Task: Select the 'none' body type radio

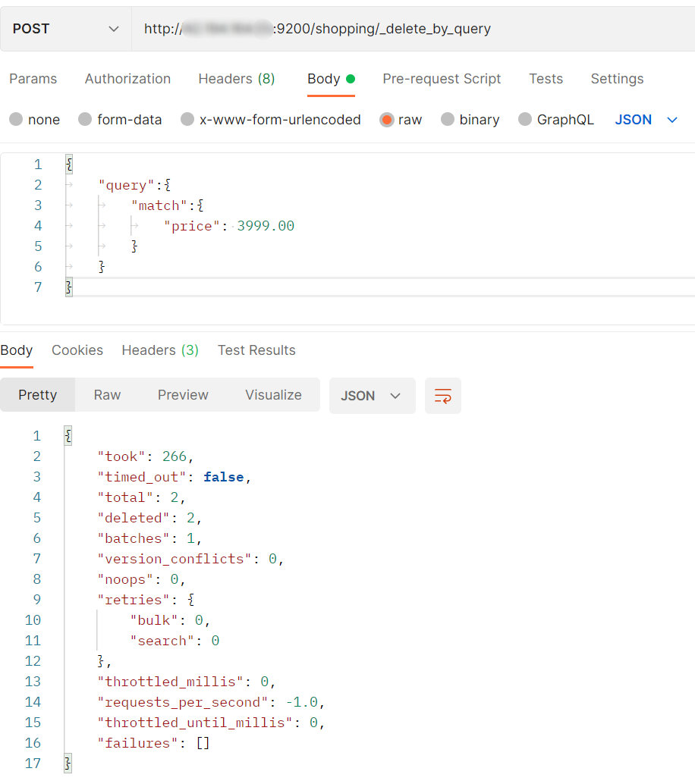Action: (16, 120)
